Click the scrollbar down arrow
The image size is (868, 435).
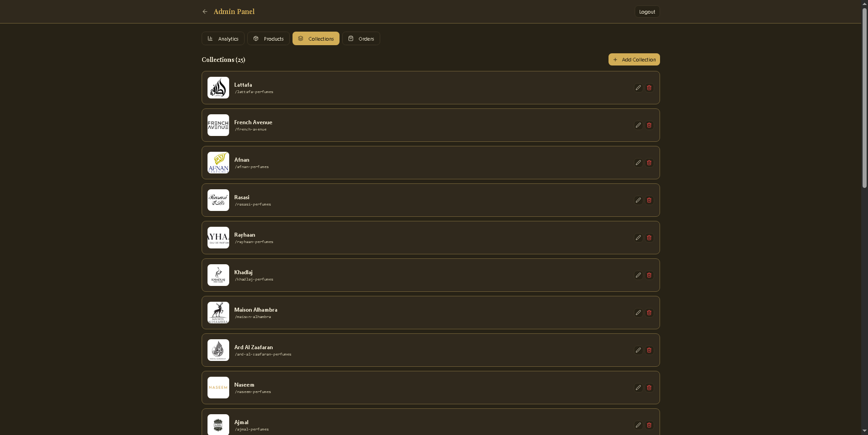click(x=864, y=431)
